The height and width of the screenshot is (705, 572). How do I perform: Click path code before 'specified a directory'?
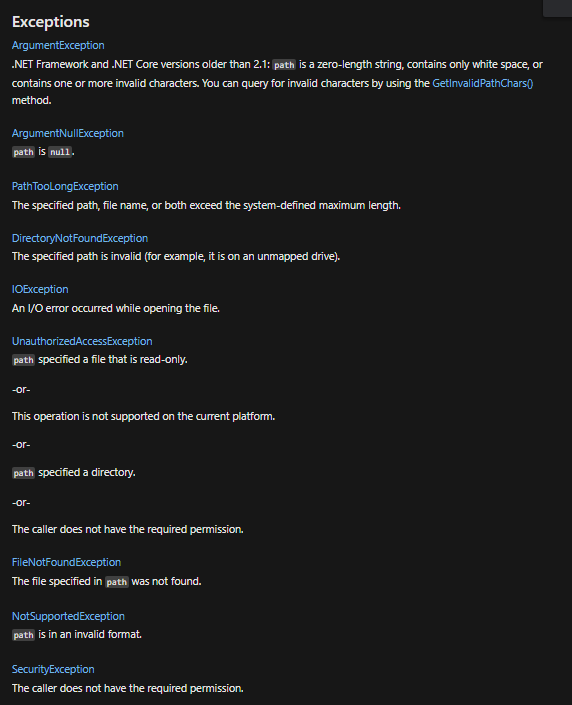[23, 473]
